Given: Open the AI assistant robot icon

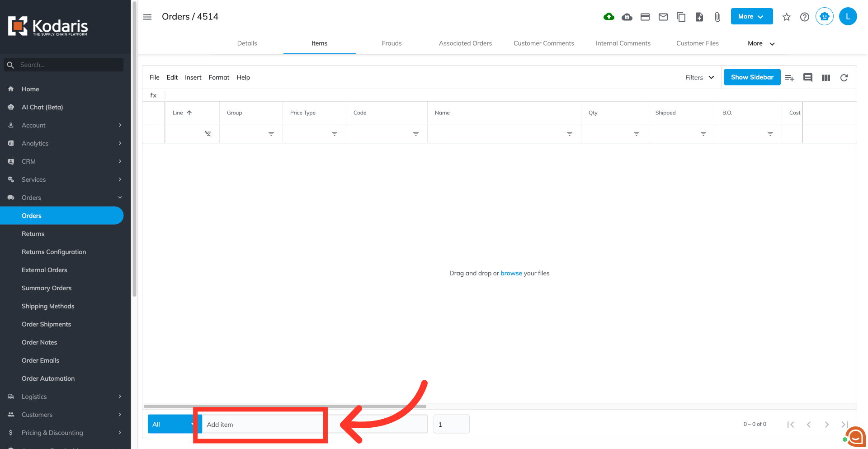Looking at the screenshot, I should 825,17.
